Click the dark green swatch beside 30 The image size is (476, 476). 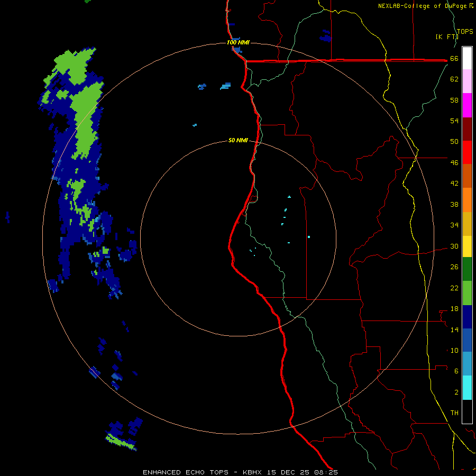(x=467, y=269)
